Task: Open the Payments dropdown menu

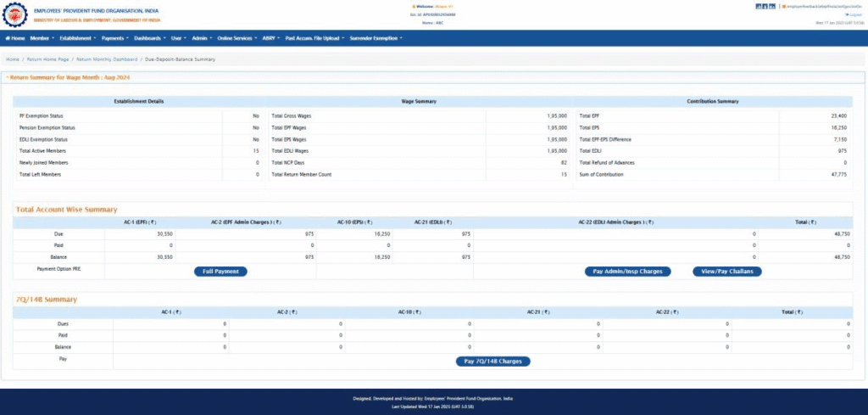Action: click(x=114, y=38)
